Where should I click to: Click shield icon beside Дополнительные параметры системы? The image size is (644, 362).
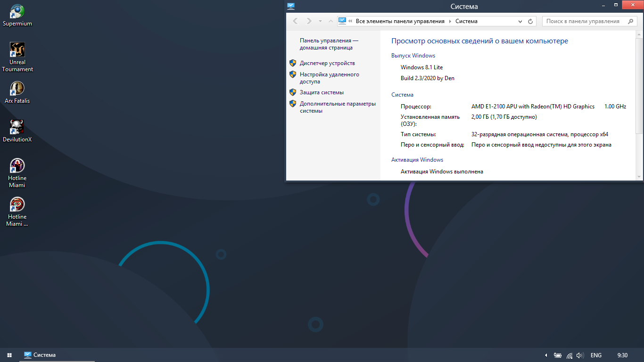tap(293, 104)
